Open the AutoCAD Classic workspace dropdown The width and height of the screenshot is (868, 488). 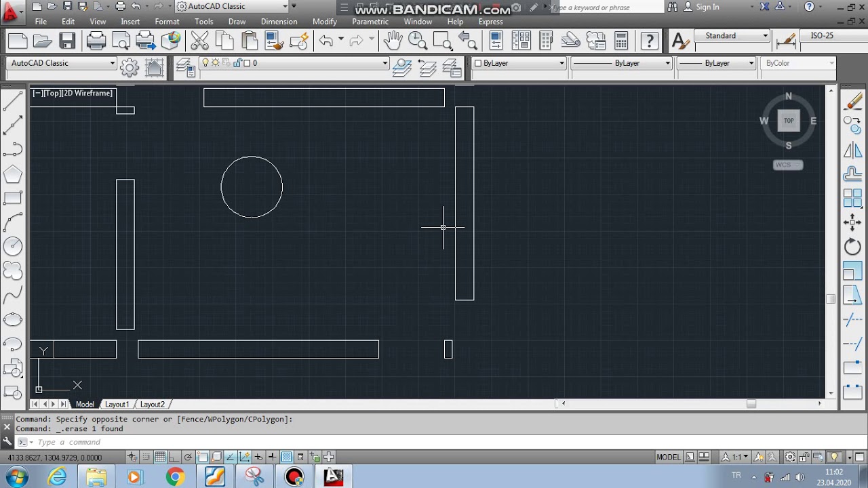(x=62, y=63)
